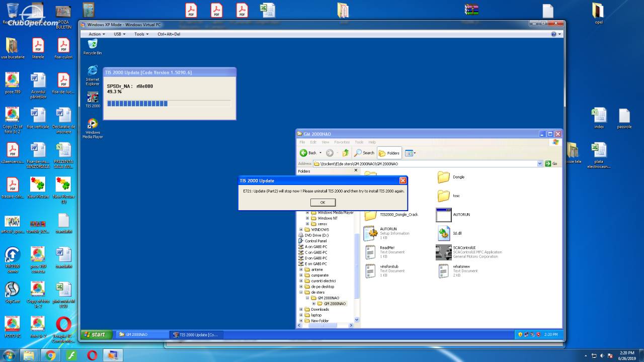
Task: Open the tcsc folder
Action: 449,196
